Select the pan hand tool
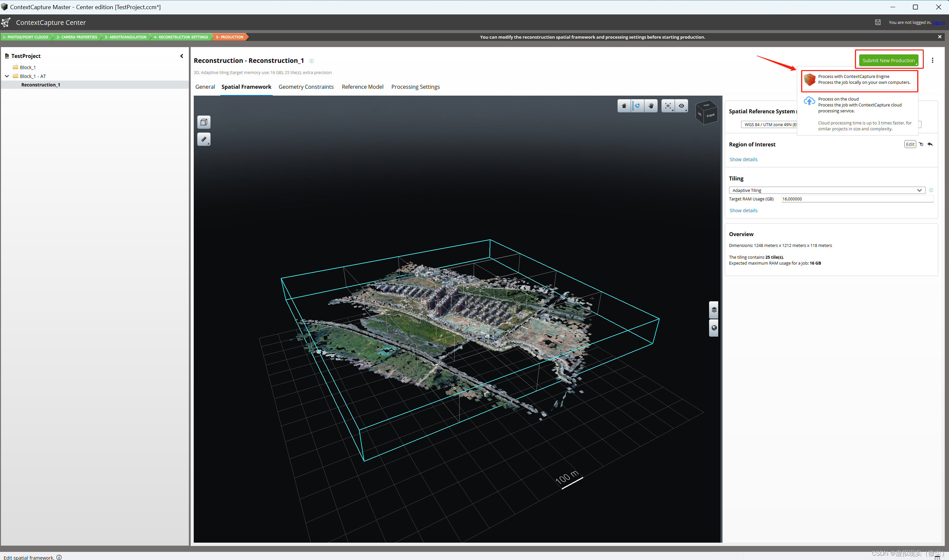Image resolution: width=949 pixels, height=560 pixels. click(651, 106)
